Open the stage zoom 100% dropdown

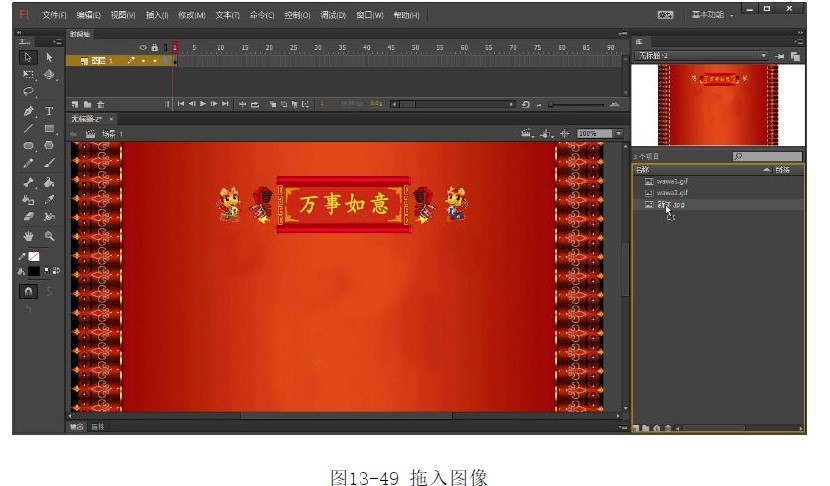tap(618, 133)
